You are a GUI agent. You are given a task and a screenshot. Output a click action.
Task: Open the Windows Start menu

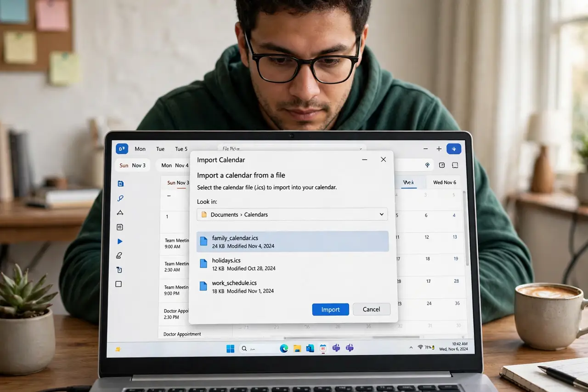pos(230,348)
